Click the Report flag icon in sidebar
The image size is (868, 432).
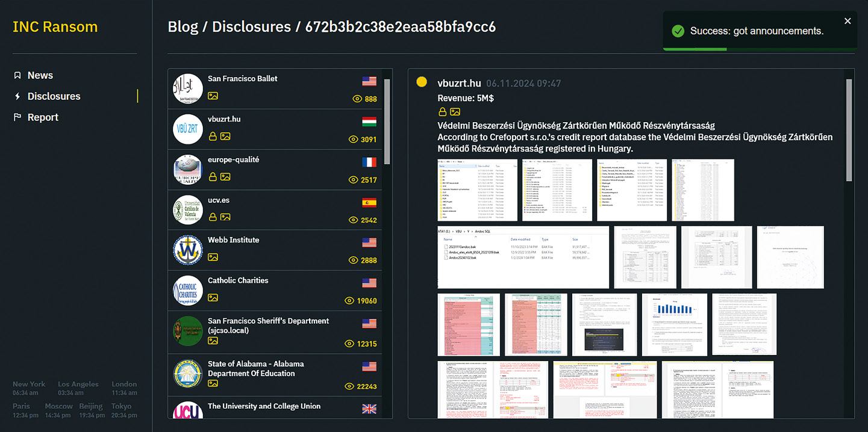tap(17, 117)
